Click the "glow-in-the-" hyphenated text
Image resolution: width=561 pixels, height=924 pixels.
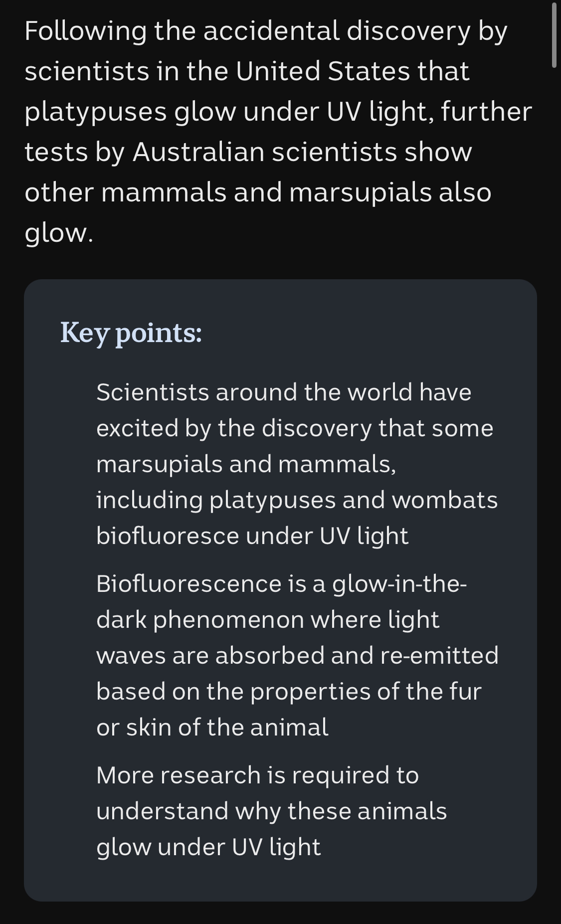[399, 584]
